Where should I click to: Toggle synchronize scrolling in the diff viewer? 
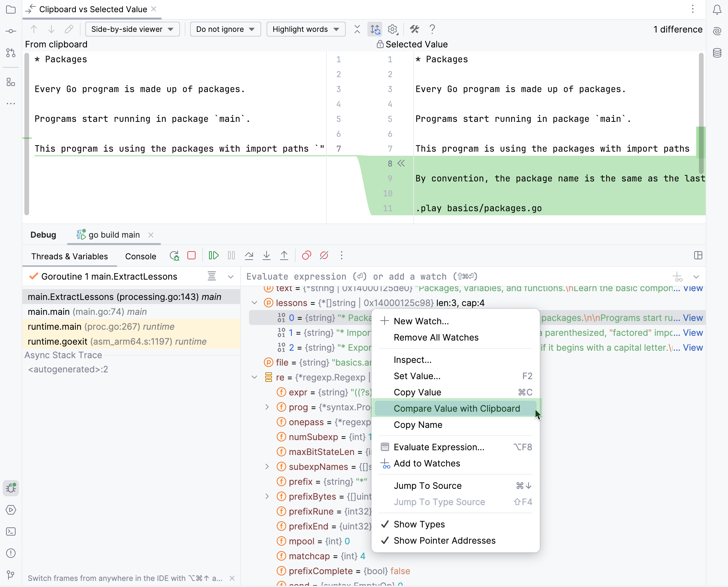375,29
